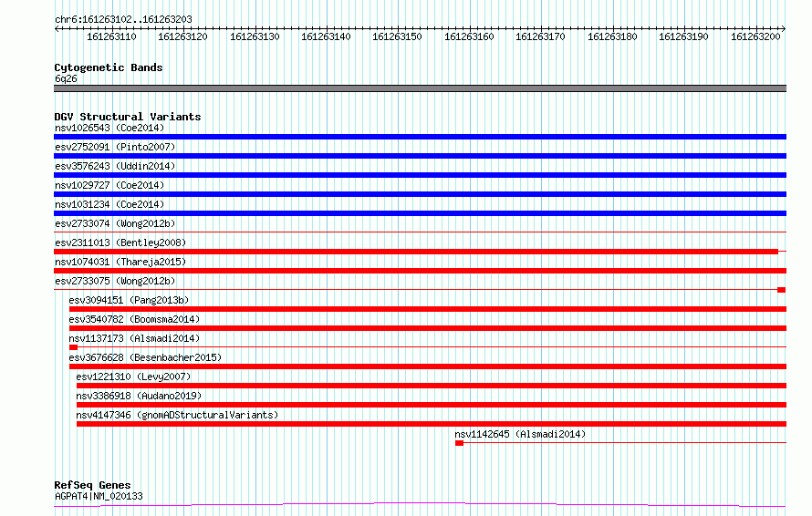Click the Cytogenetic Bands track title
Screen dimensions: 812x516
tap(109, 67)
